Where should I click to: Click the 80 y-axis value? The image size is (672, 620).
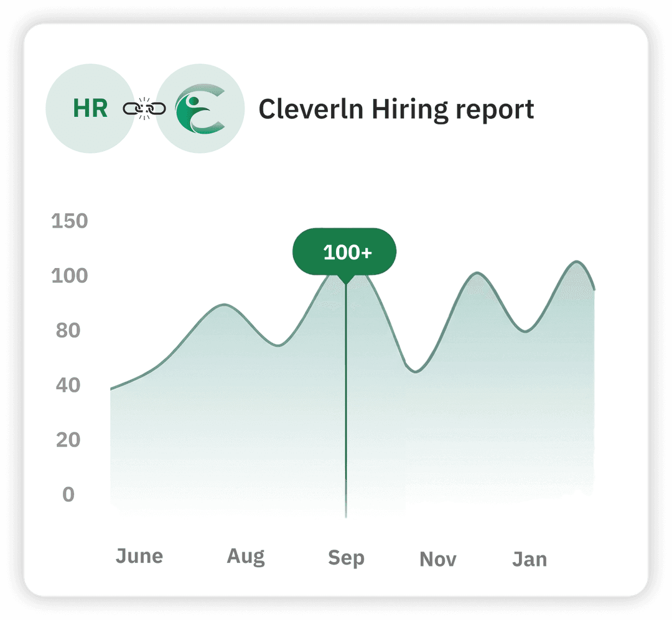[x=68, y=330]
